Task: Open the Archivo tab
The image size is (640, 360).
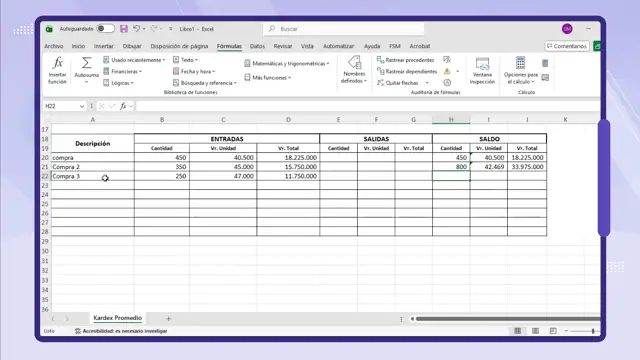Action: 53,46
